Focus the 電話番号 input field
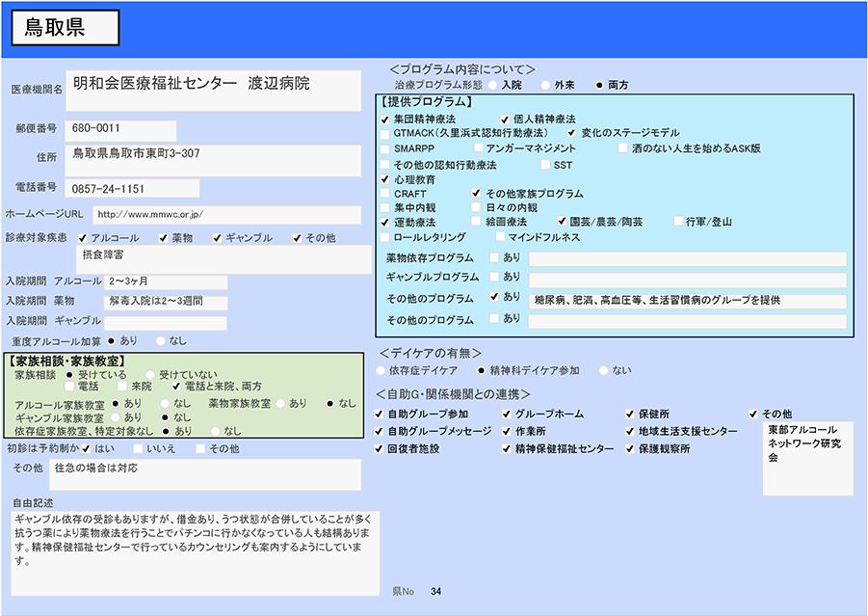868x616 pixels. [133, 189]
